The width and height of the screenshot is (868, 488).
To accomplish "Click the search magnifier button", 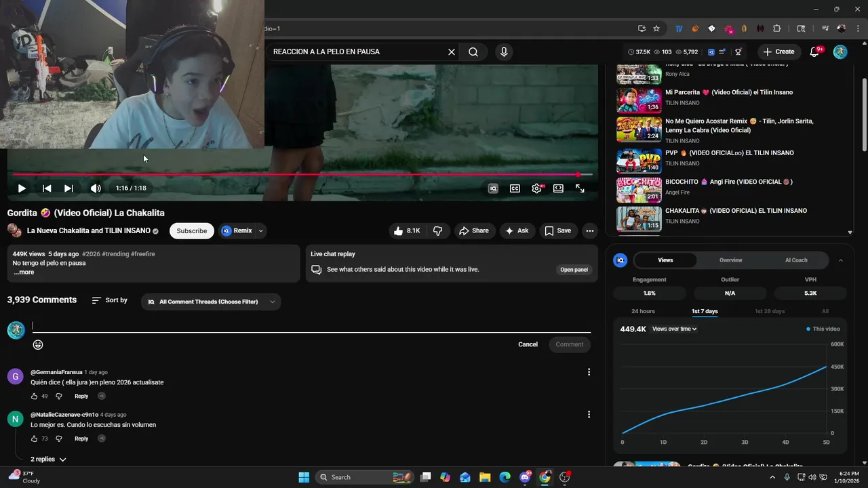I will pyautogui.click(x=473, y=52).
